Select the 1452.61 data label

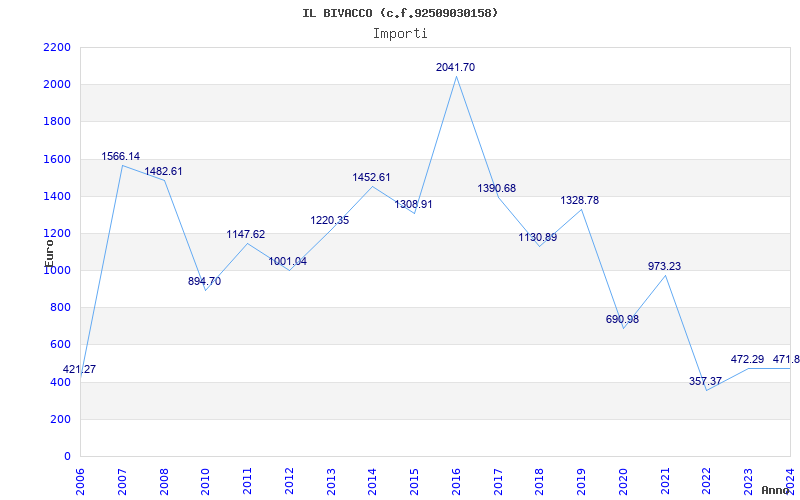pos(371,178)
